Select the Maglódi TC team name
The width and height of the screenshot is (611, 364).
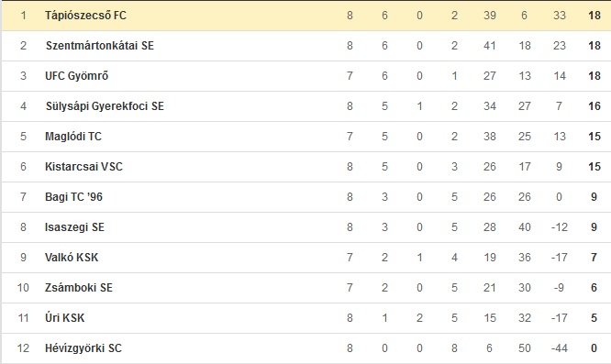point(73,137)
